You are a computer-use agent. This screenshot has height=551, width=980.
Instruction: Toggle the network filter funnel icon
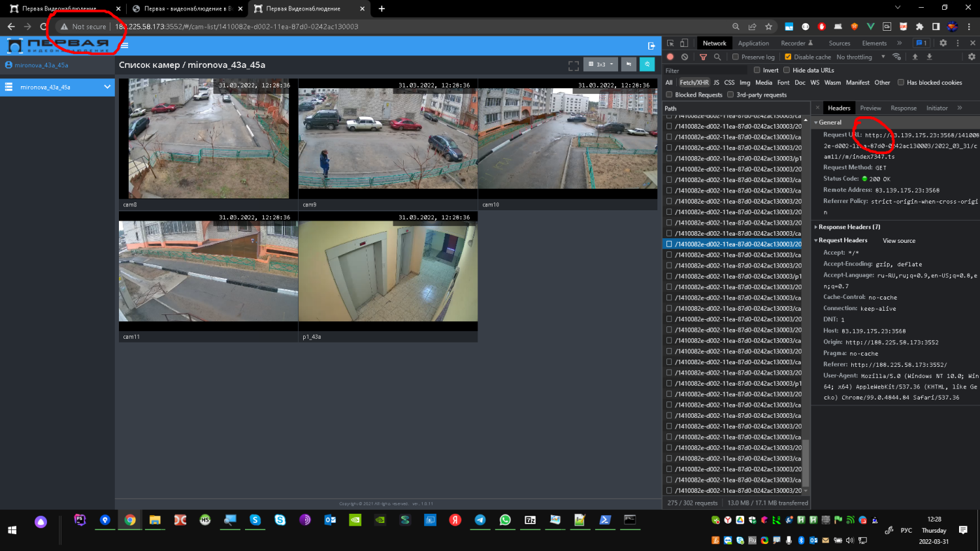click(704, 57)
